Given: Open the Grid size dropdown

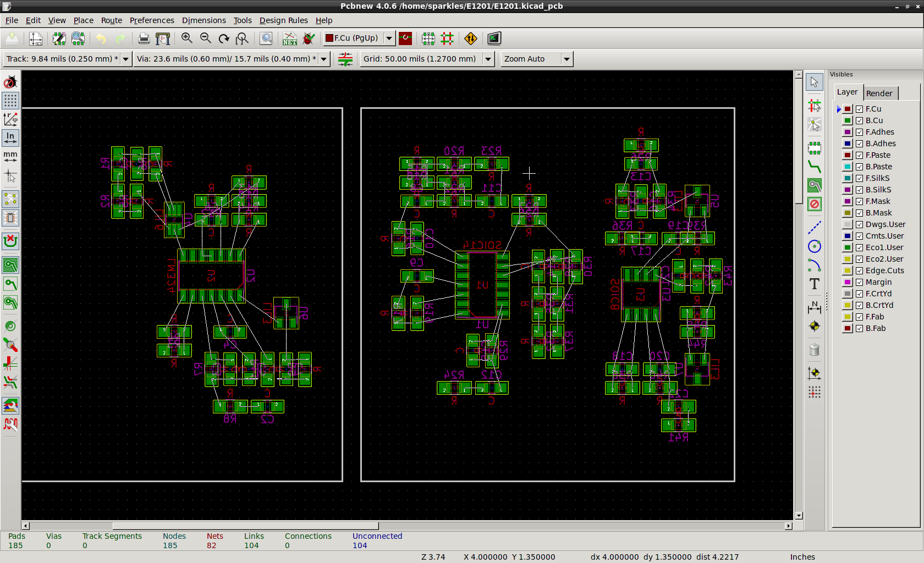Looking at the screenshot, I should 488,59.
